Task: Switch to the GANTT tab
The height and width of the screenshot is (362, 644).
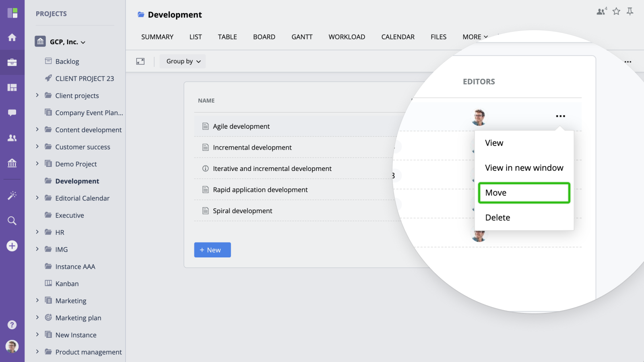Action: pyautogui.click(x=302, y=37)
